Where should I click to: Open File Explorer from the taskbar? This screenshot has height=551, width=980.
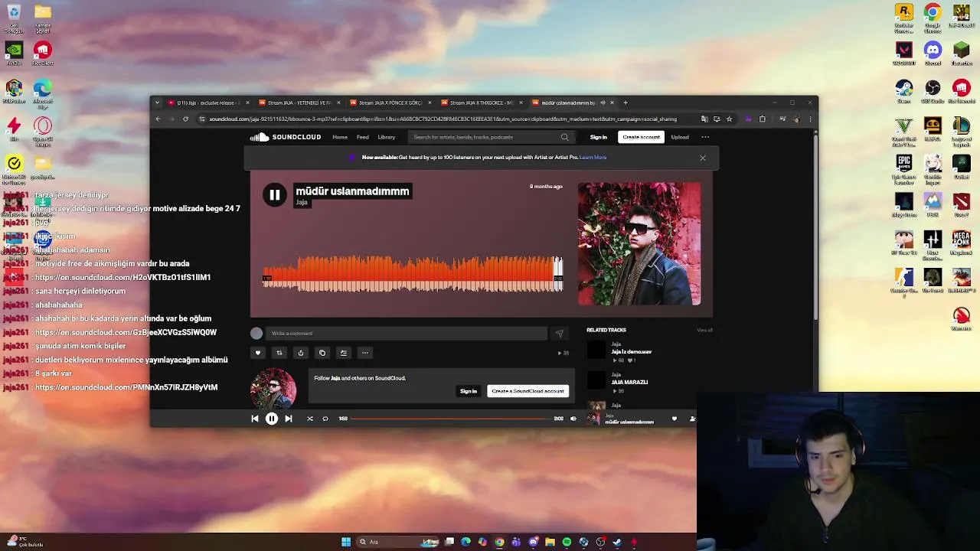pyautogui.click(x=550, y=542)
